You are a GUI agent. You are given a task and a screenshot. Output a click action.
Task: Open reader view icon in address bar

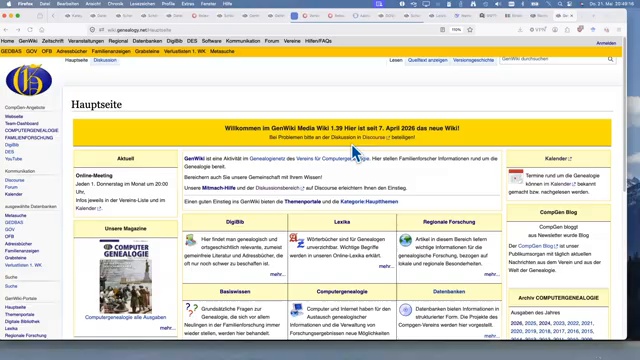click(442, 30)
